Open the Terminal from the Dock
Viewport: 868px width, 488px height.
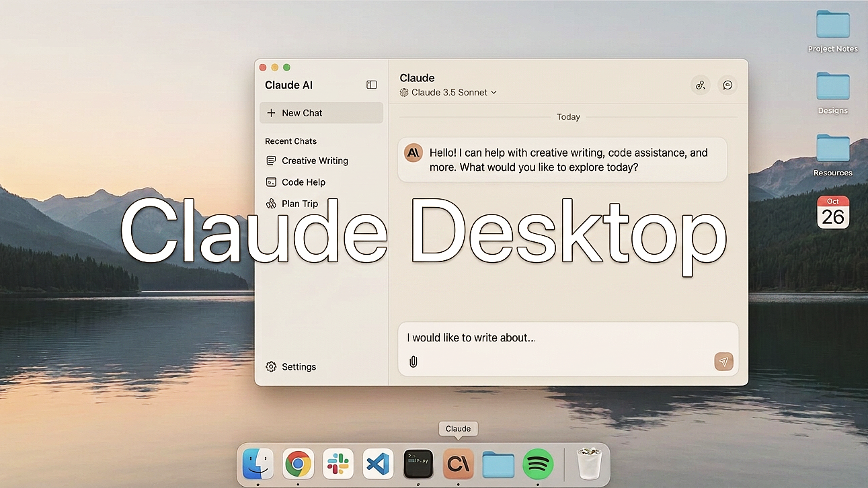pos(418,464)
